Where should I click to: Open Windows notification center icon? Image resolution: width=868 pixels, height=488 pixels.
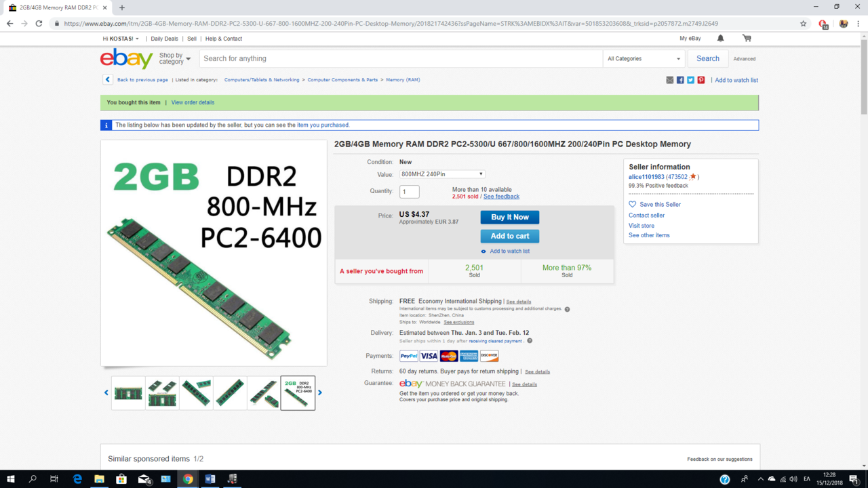pos(854,479)
